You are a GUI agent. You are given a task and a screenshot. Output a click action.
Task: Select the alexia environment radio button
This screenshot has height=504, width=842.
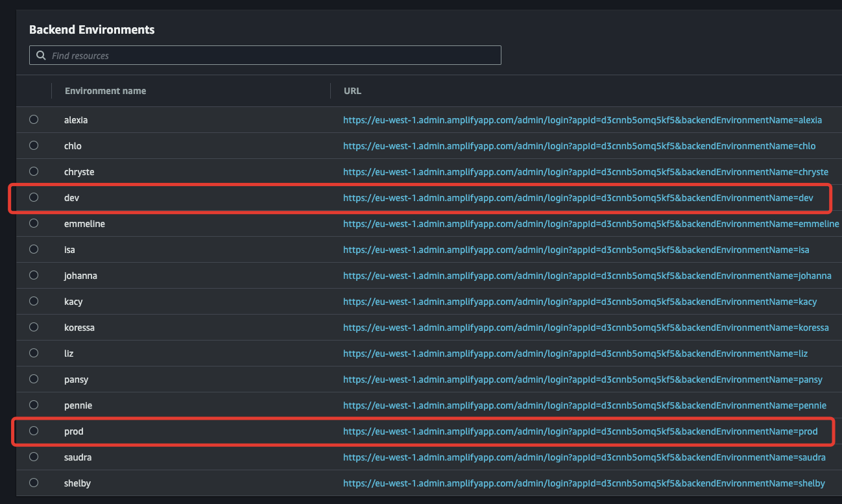[x=34, y=119]
